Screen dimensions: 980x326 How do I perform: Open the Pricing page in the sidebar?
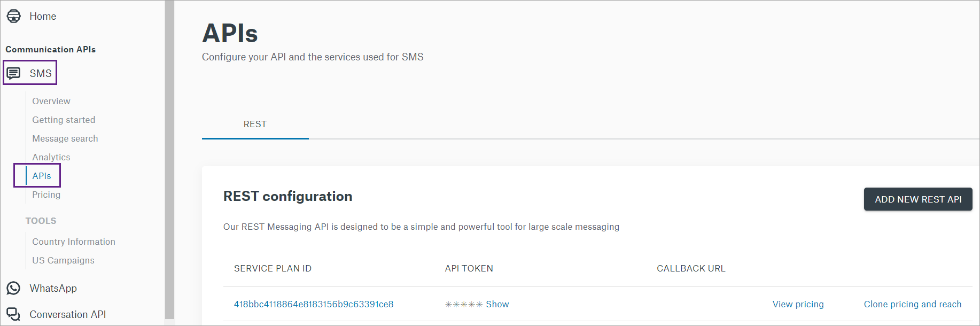(x=46, y=195)
